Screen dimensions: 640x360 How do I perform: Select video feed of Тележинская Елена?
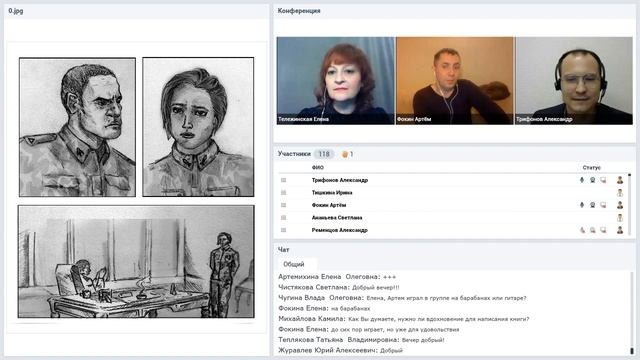tap(336, 81)
